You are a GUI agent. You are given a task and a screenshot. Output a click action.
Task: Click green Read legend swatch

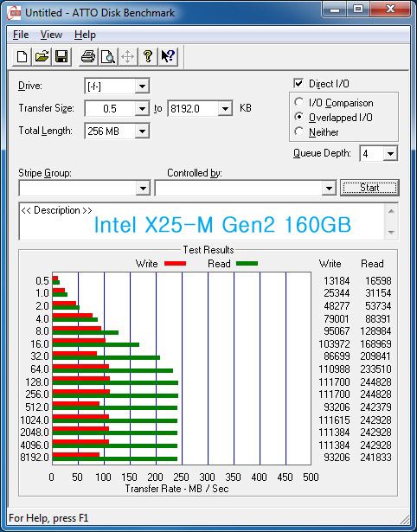(x=247, y=263)
